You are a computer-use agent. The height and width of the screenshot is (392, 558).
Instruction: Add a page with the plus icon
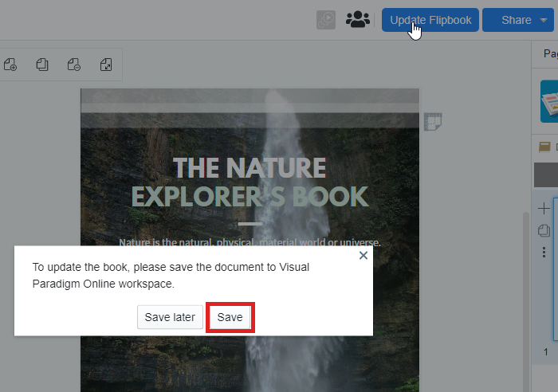coord(544,209)
